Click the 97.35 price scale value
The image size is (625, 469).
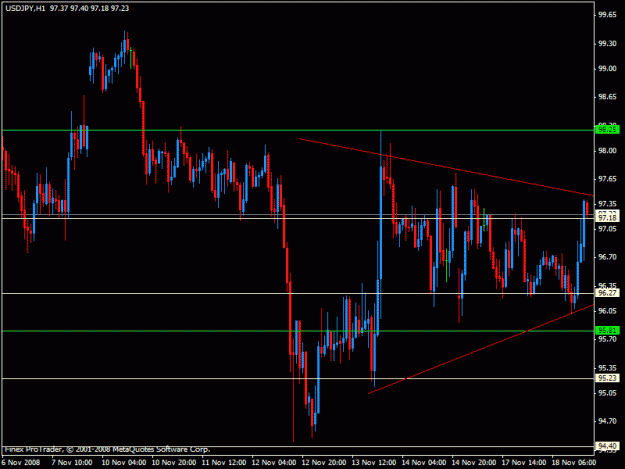(607, 204)
